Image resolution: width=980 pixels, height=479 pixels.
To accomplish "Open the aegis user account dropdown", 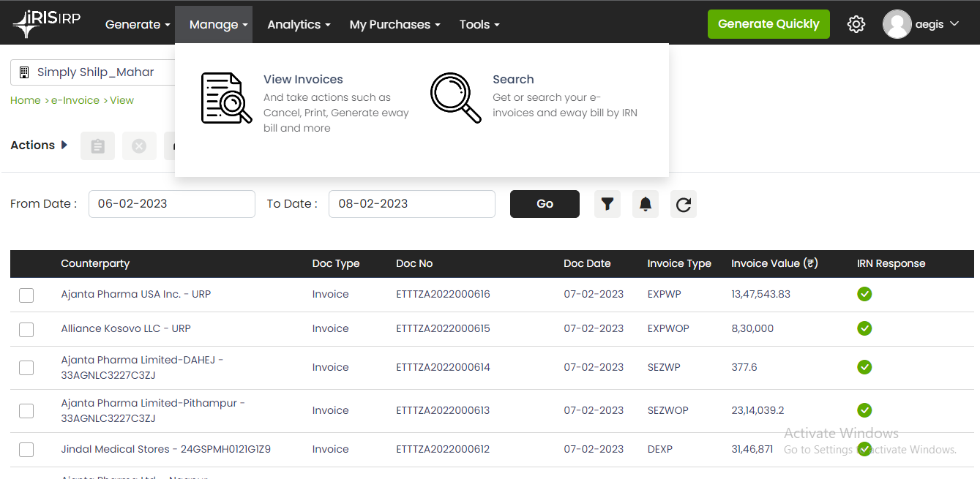I will coord(921,24).
